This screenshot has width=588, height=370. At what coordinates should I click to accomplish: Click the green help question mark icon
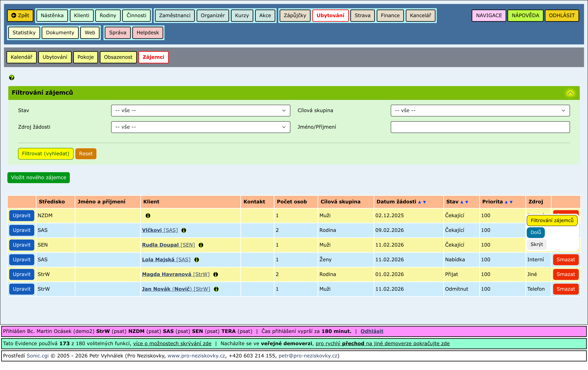coord(11,77)
